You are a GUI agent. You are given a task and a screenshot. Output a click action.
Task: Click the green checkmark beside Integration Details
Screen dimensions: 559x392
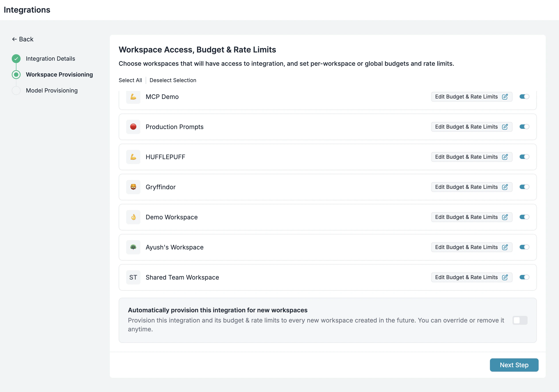pyautogui.click(x=16, y=58)
